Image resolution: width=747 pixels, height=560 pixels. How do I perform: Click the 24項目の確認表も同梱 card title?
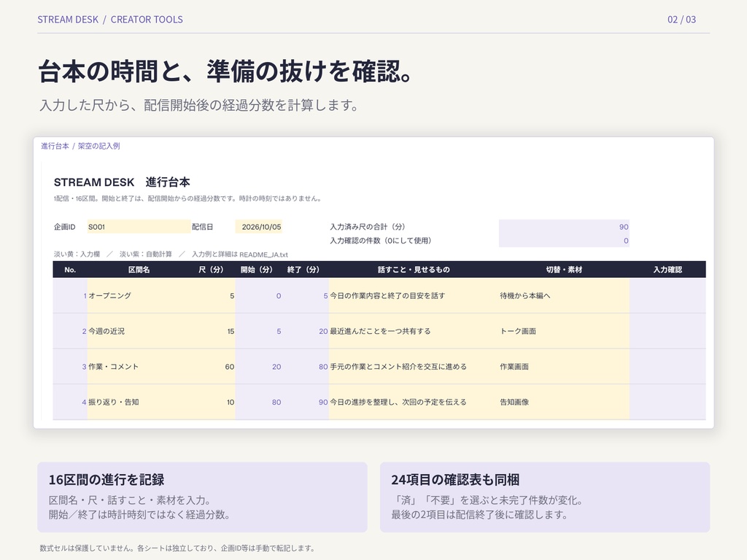[x=455, y=480]
